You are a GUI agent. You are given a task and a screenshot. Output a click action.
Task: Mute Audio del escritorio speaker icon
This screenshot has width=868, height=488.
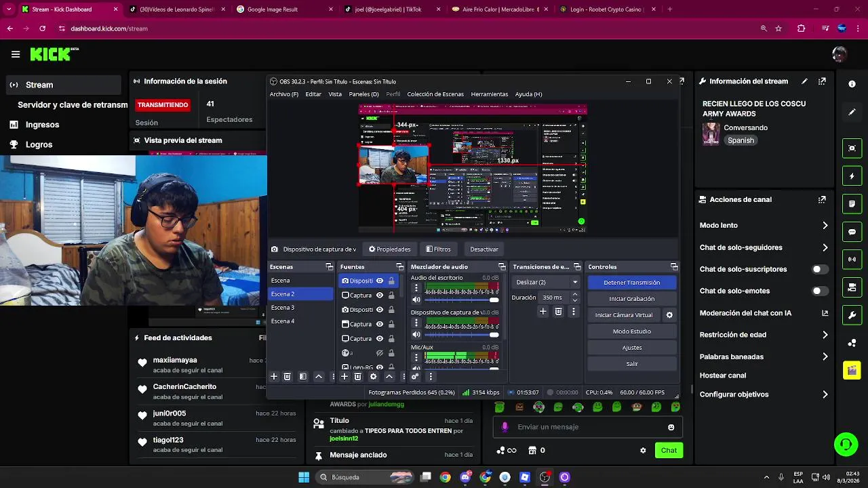pos(416,300)
